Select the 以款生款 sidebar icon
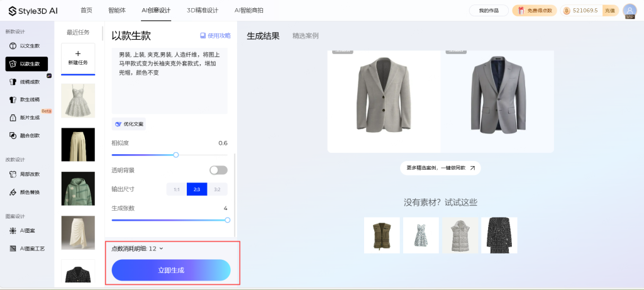 [x=13, y=64]
